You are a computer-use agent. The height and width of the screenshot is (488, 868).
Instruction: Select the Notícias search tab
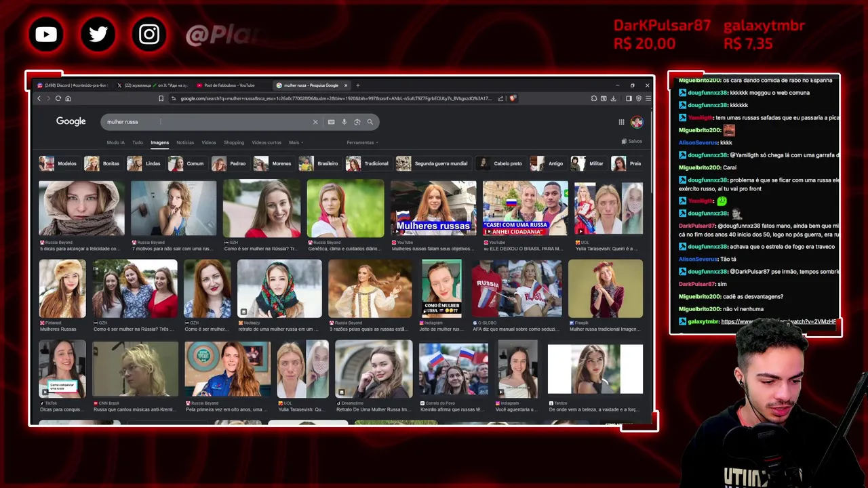coord(185,142)
